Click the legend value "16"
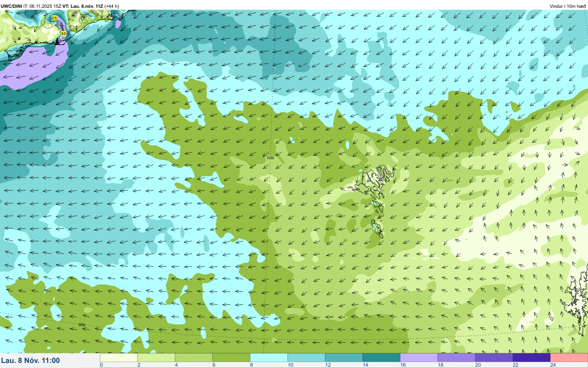 click(402, 365)
